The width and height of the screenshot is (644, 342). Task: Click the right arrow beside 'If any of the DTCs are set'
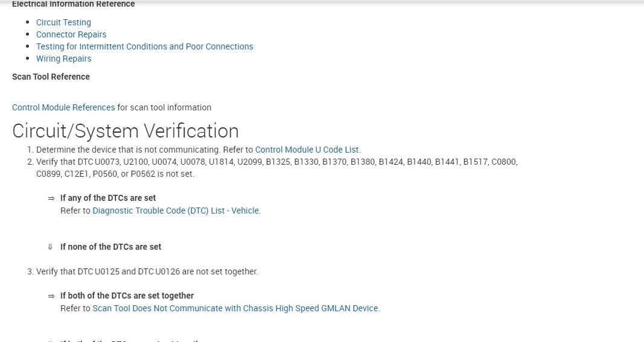pos(51,198)
